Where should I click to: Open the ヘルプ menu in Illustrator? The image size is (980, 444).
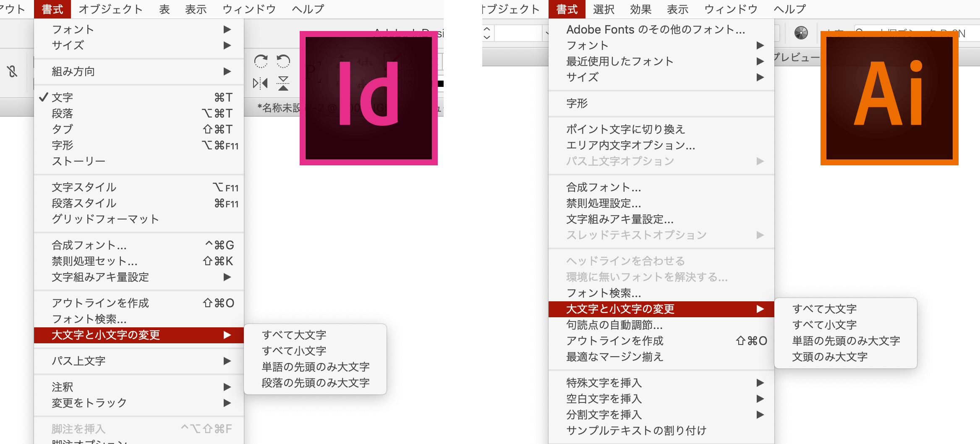point(790,9)
